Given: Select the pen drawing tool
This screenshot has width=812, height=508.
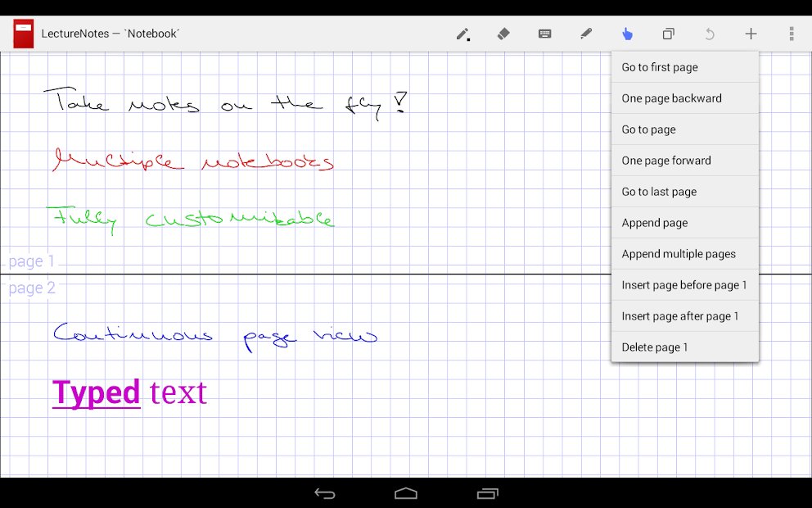Looking at the screenshot, I should [463, 34].
